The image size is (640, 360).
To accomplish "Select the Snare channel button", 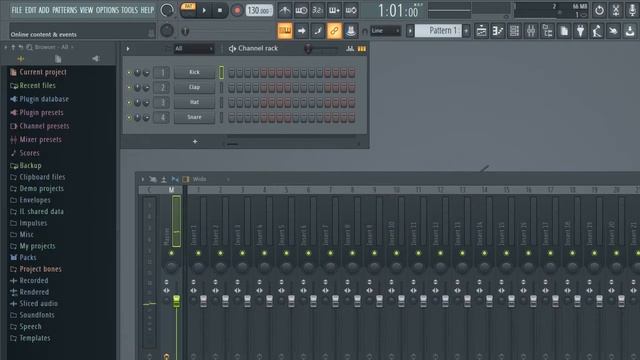I will coord(194,117).
